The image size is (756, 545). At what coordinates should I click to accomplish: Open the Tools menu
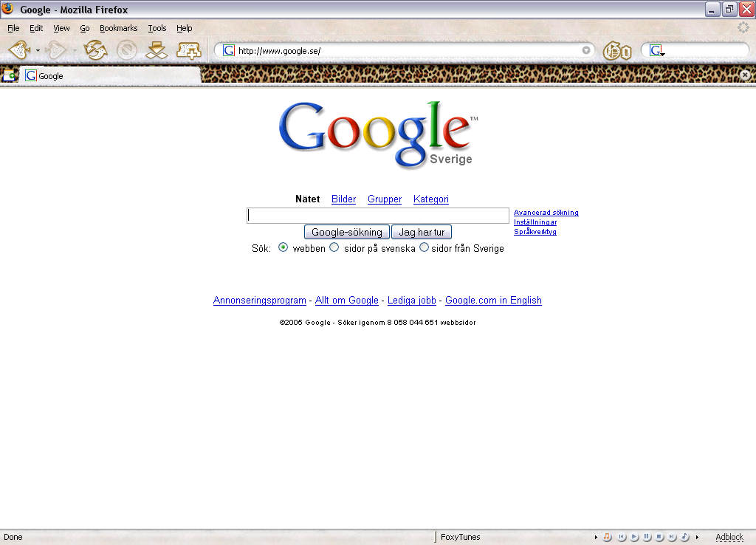pos(157,28)
